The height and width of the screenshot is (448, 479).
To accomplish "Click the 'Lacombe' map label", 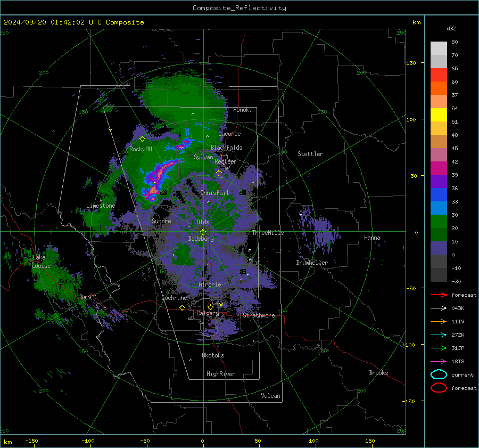I will point(229,134).
